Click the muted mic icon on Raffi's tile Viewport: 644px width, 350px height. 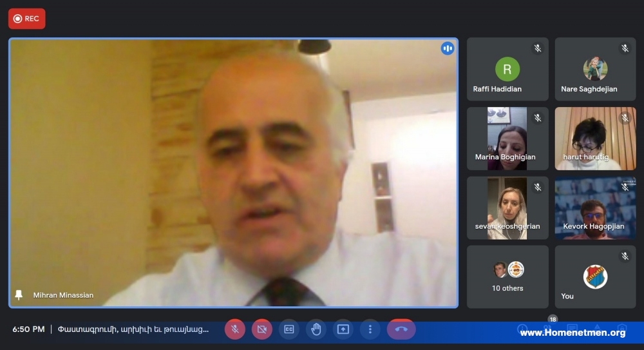click(x=538, y=48)
